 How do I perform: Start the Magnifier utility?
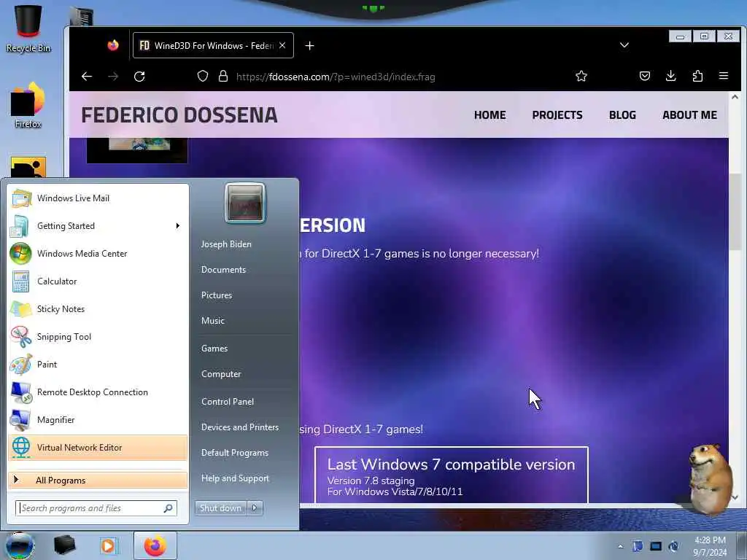click(98, 419)
